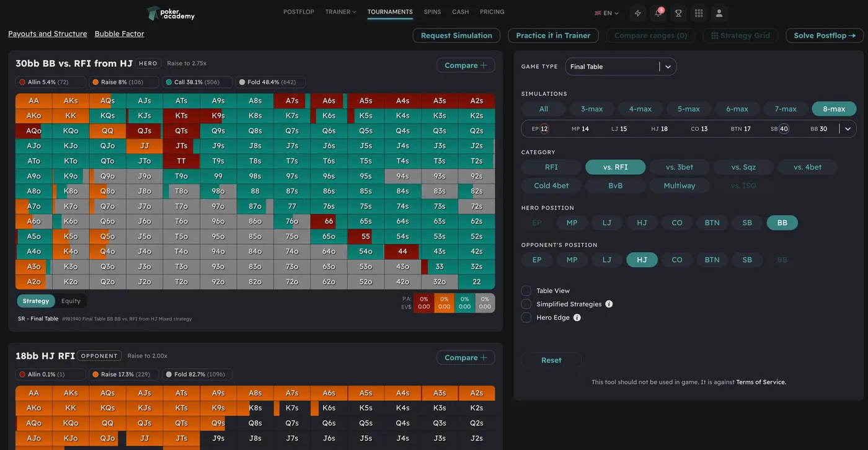Viewport: 868px width, 450px height.
Task: Click the red all-in EV legend swatch
Action: point(423,303)
